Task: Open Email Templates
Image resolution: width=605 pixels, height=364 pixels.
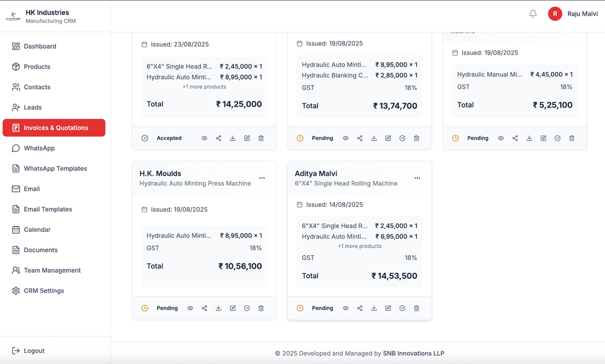Action: coord(54,209)
